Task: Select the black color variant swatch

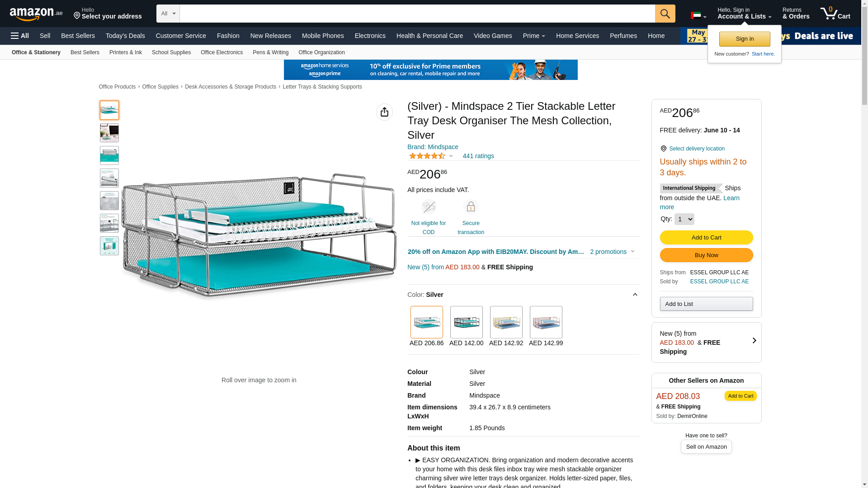Action: point(466,322)
